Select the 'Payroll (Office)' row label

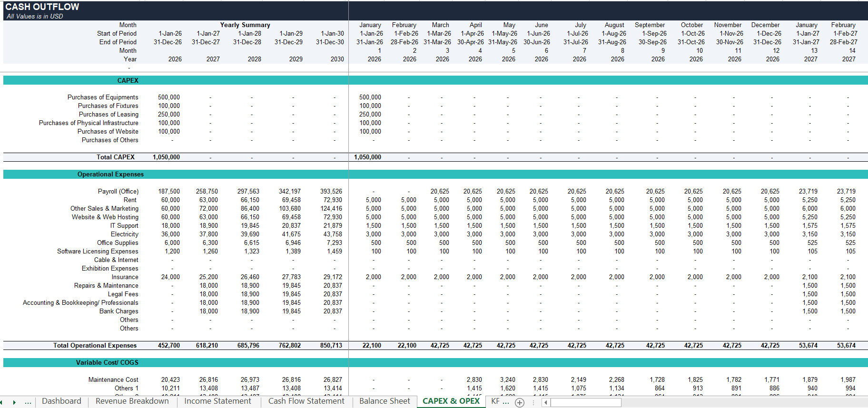click(118, 191)
